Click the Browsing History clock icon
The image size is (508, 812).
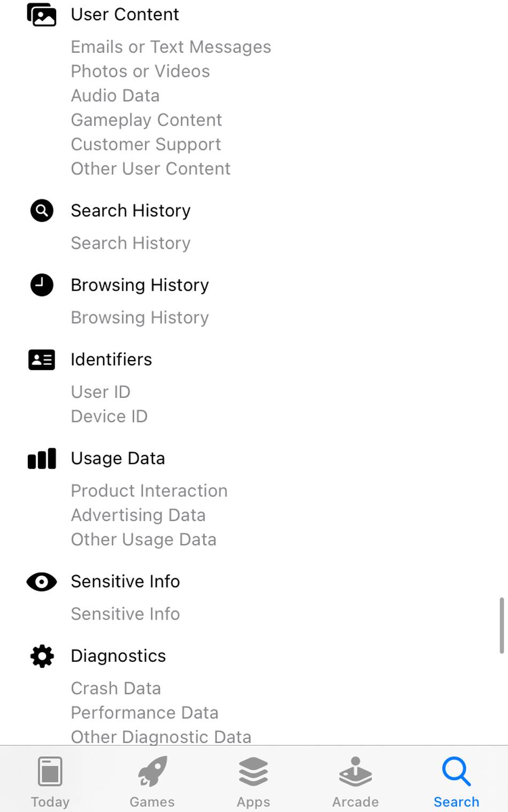tap(42, 285)
